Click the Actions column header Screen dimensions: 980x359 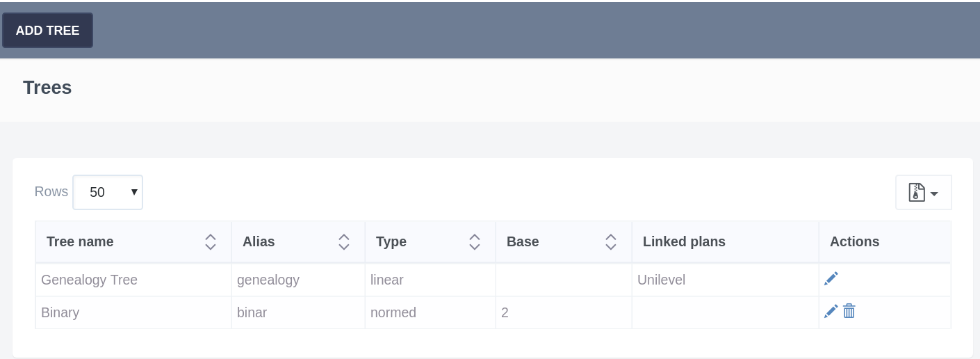(854, 241)
